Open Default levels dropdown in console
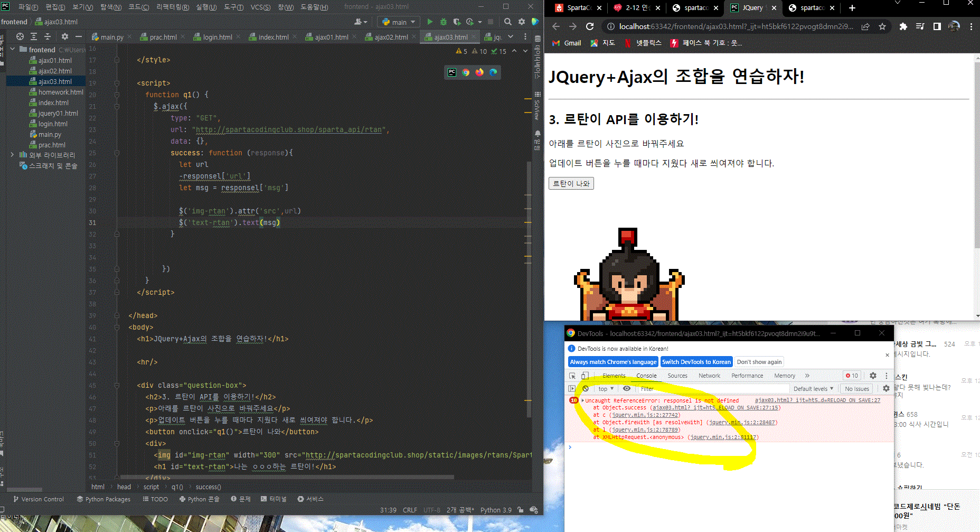This screenshot has width=980, height=532. click(x=813, y=388)
